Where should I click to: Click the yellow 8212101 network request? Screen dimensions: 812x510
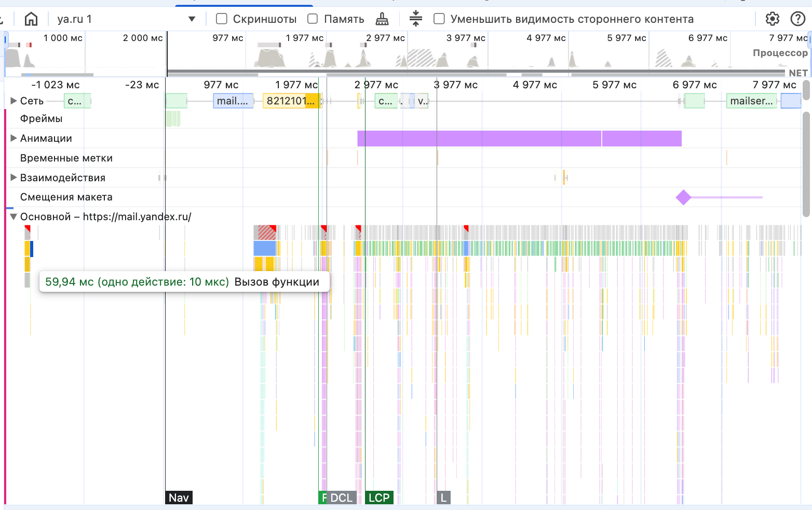click(x=291, y=101)
